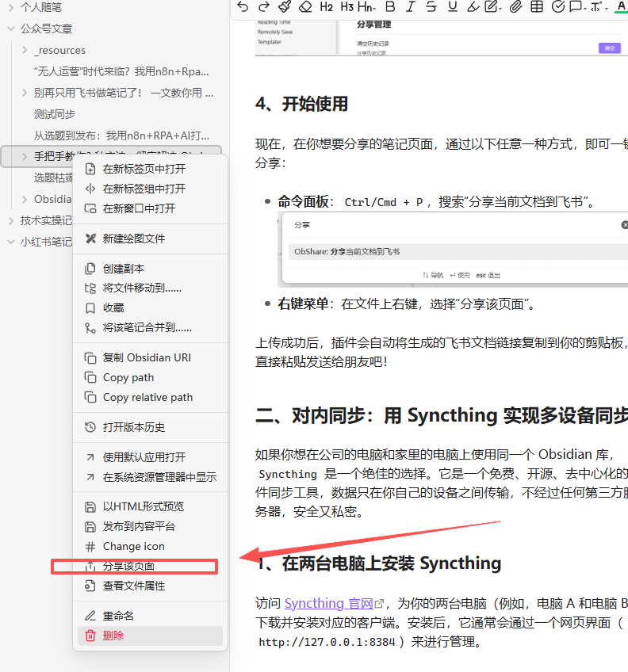Screen dimensions: 628x672
Task: Choose 在新窗口中打开 from context menu
Action: (150, 208)
